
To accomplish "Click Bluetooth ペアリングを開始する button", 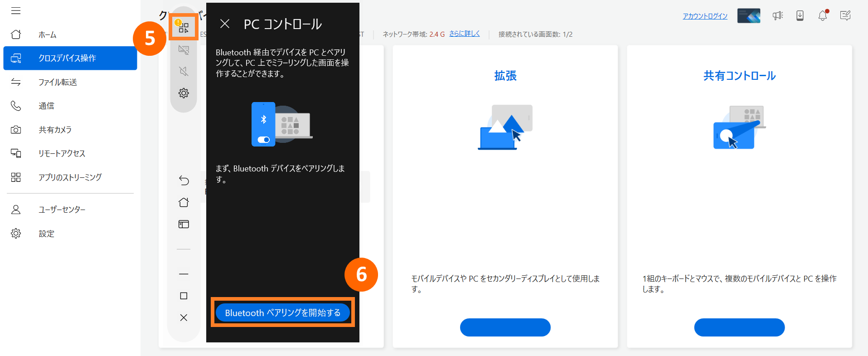I will pyautogui.click(x=282, y=312).
